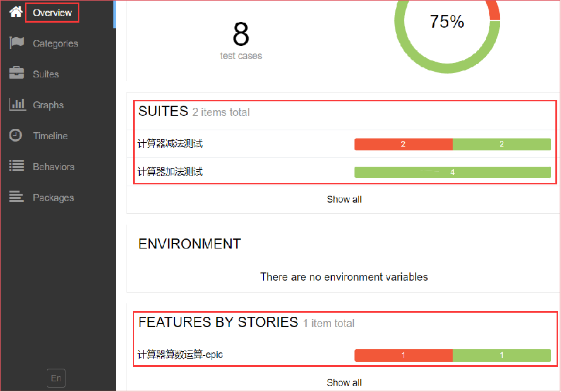Screen dimensions: 561x392
Task: Click red failed bar of 计算器减法测试
Action: pyautogui.click(x=403, y=144)
